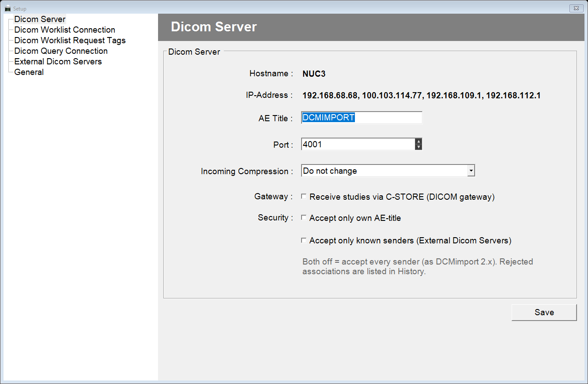Go to Dicom Query Connection
The width and height of the screenshot is (588, 384).
coord(61,51)
